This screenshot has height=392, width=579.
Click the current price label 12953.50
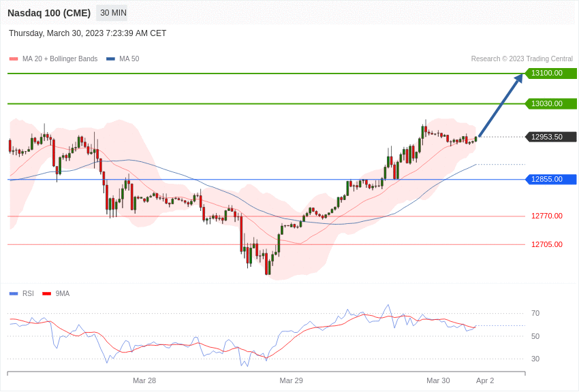[551, 137]
